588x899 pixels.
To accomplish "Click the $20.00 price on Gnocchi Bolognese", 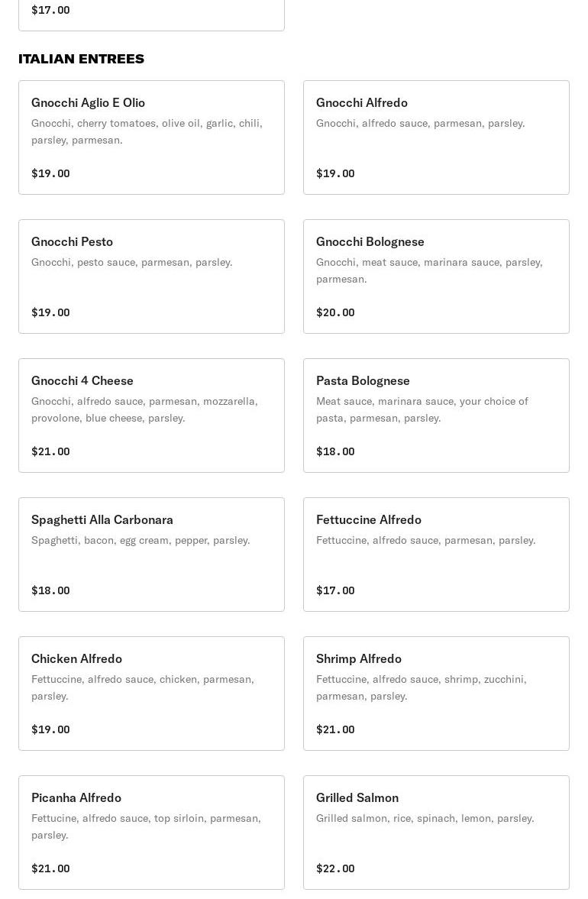I will (x=335, y=312).
